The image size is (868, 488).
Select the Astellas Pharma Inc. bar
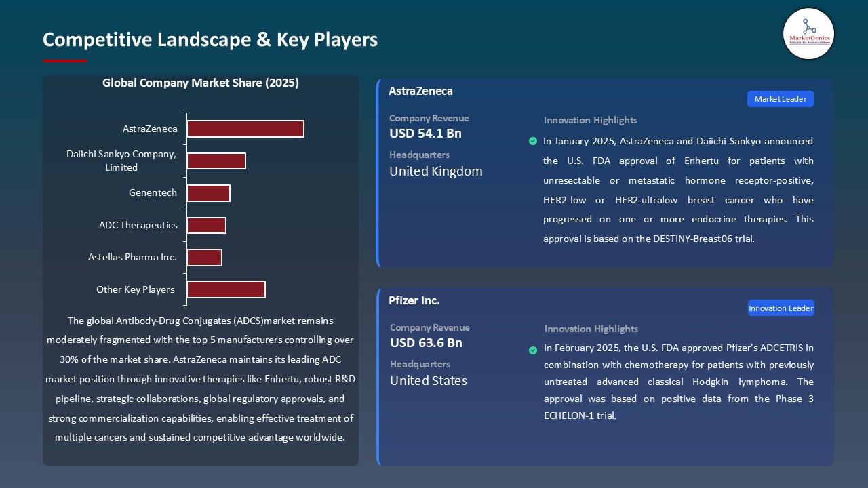point(204,258)
